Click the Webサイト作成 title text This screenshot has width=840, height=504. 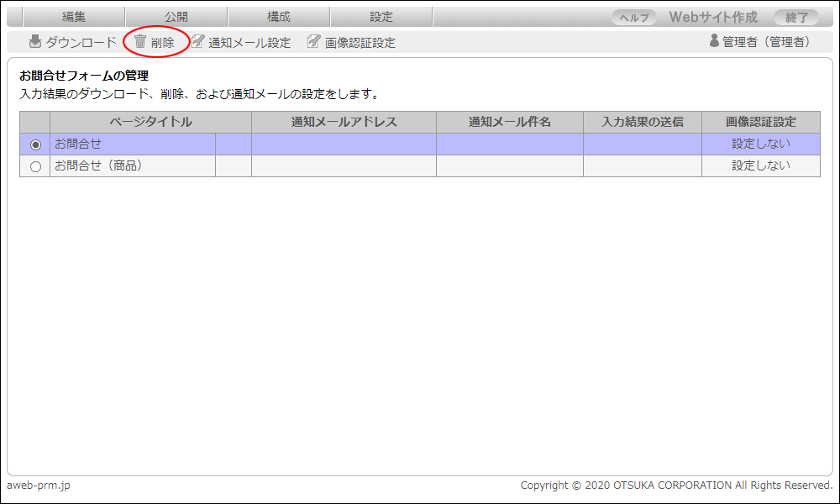[713, 17]
